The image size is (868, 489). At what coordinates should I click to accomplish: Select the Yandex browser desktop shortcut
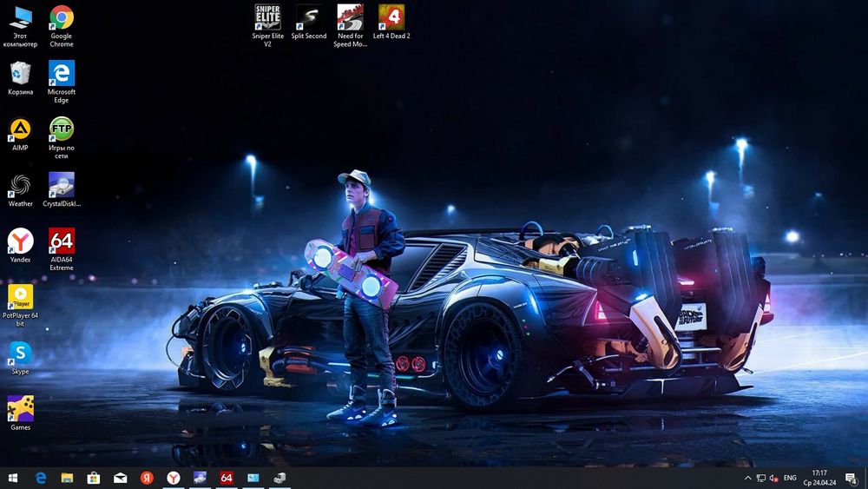click(x=21, y=246)
